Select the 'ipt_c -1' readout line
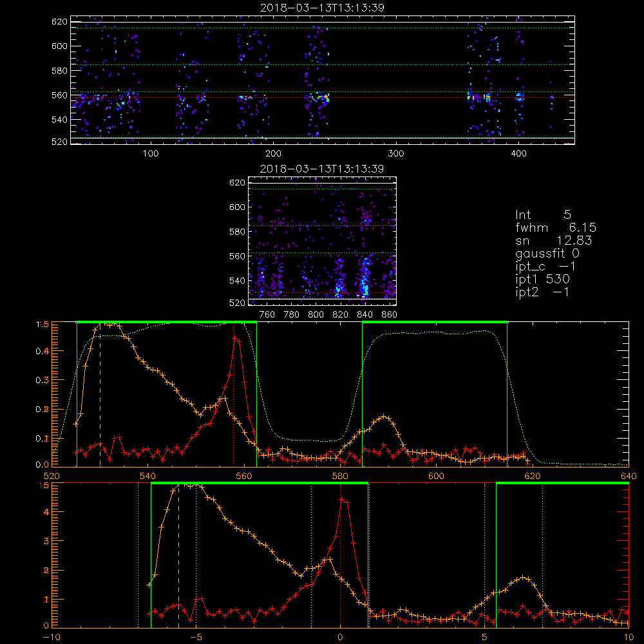Viewport: 644px width, 644px height. click(x=545, y=267)
